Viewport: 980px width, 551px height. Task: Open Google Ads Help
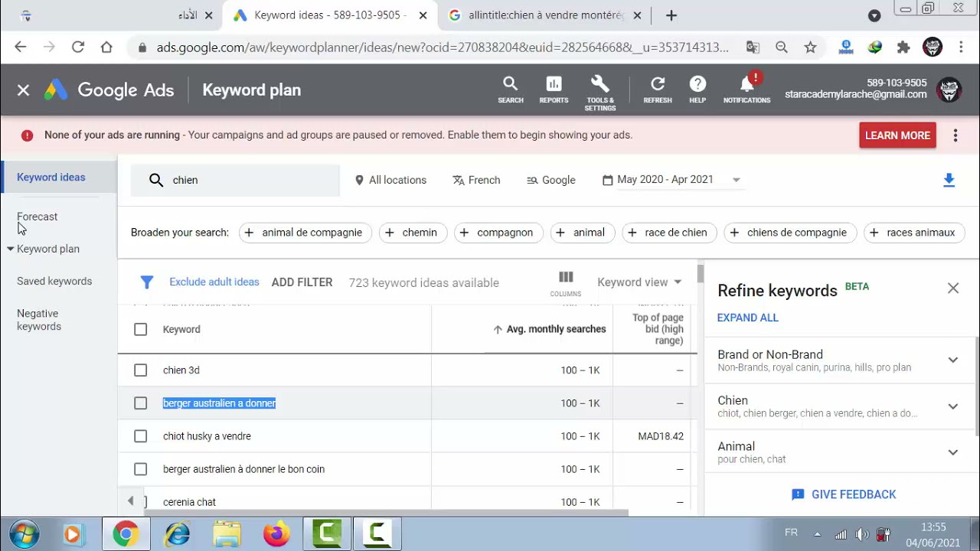[x=697, y=90]
